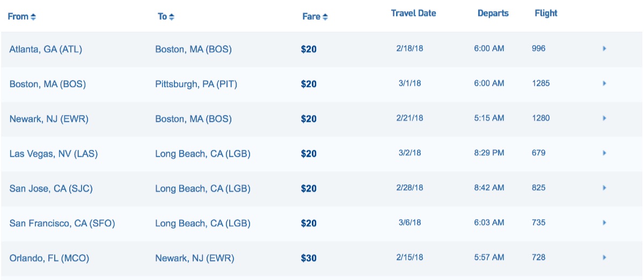Click the Flight column header
This screenshot has height=280, width=644.
tap(546, 13)
